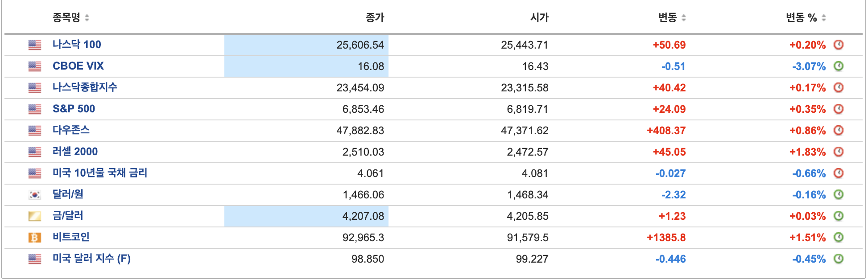This screenshot has height=280, width=868.
Task: Click the 종가 column header
Action: pos(375,18)
